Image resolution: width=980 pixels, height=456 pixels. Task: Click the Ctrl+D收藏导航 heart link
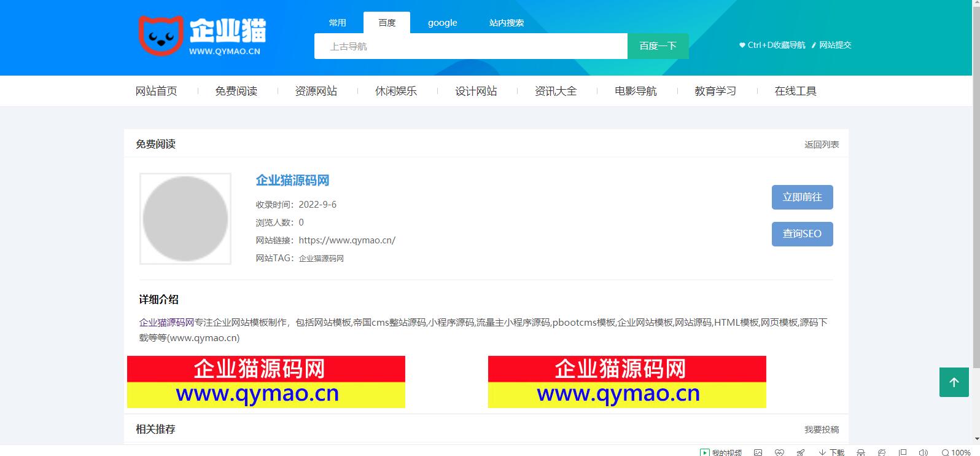[772, 45]
